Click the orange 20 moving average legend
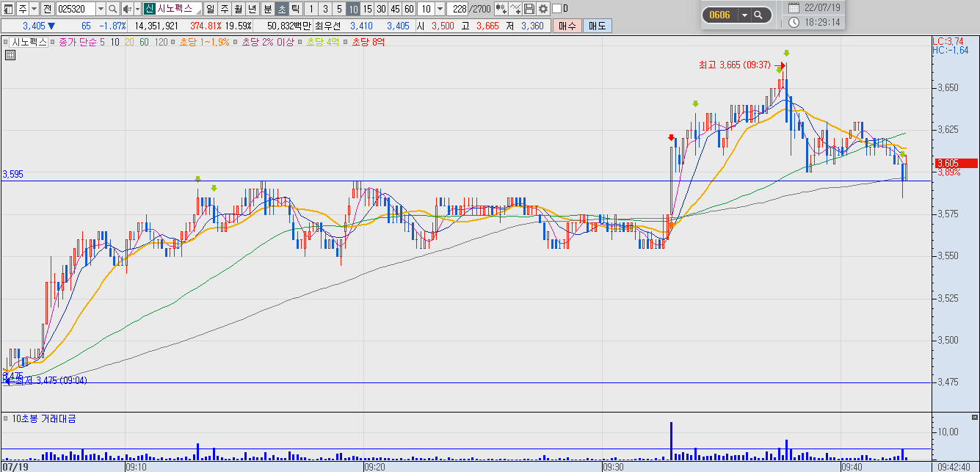Screen dimensions: 980x472 (129, 42)
